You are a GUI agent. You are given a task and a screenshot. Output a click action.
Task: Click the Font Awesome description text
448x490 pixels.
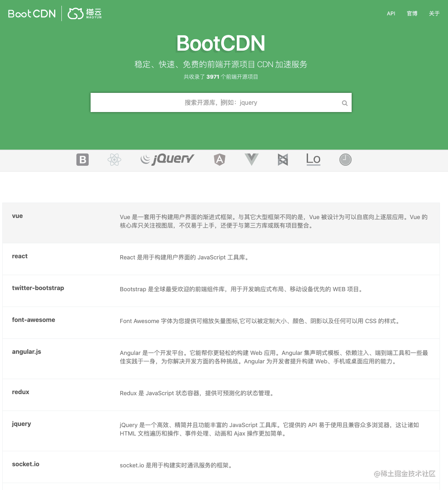pos(261,321)
